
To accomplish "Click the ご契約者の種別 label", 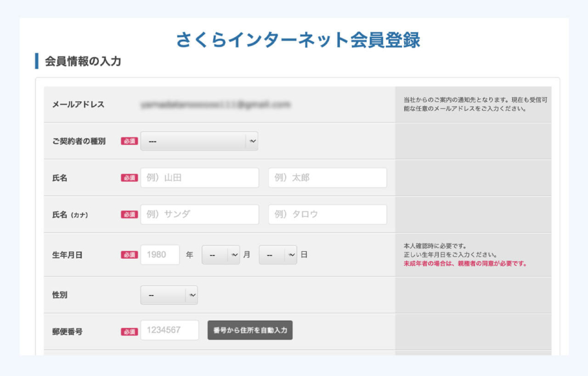I will tap(79, 141).
